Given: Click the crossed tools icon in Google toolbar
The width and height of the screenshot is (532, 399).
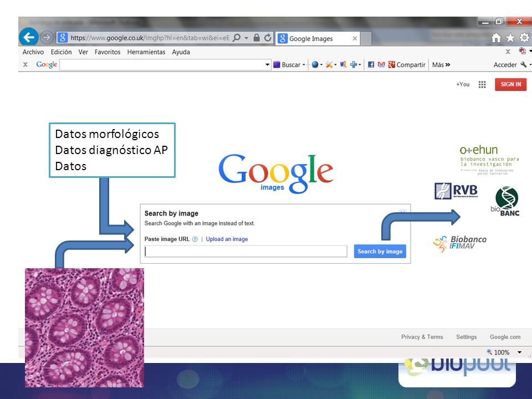Looking at the screenshot, I should (329, 64).
